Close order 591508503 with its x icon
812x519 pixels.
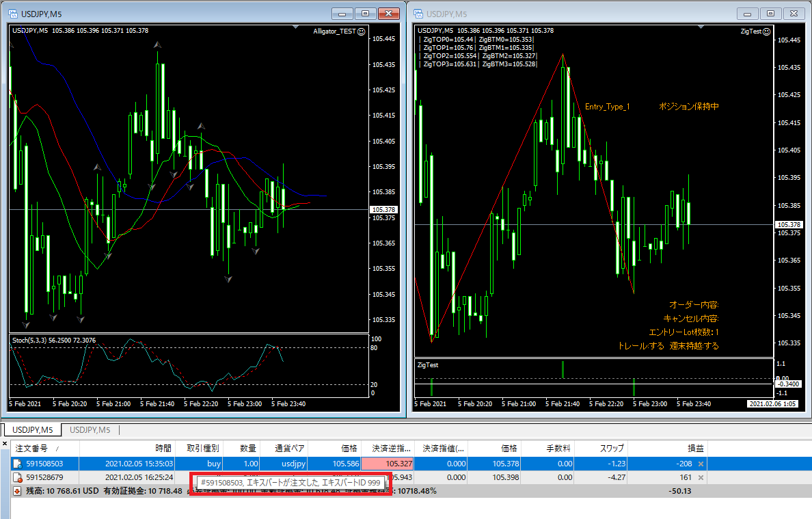(700, 464)
